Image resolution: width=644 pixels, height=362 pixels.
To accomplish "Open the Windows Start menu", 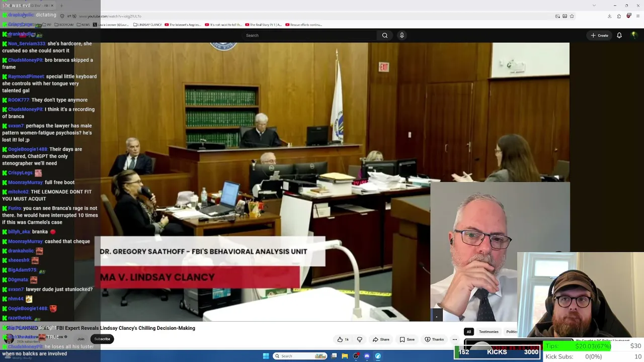I will tap(266, 356).
